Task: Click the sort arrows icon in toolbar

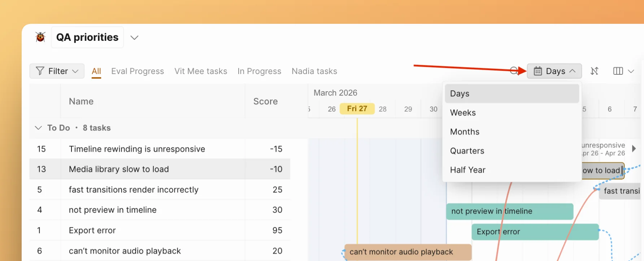Action: click(x=594, y=71)
